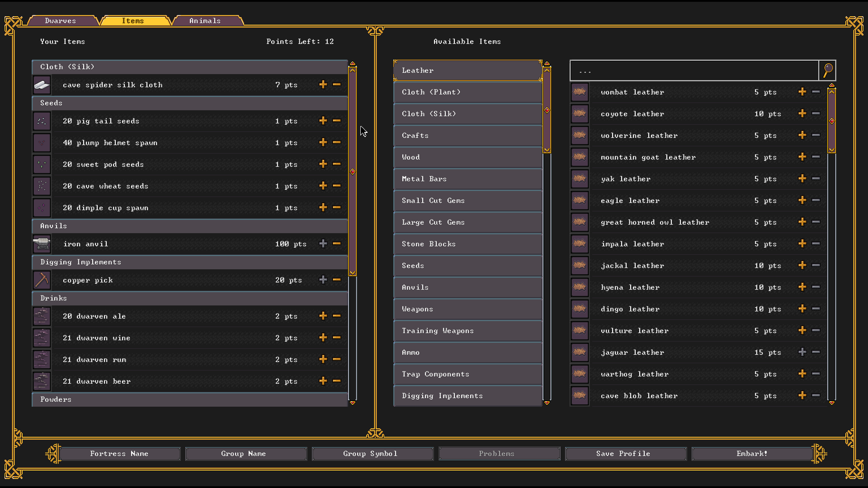The width and height of the screenshot is (868, 488).
Task: Click plus button next to jaguar leather
Action: coord(802,352)
